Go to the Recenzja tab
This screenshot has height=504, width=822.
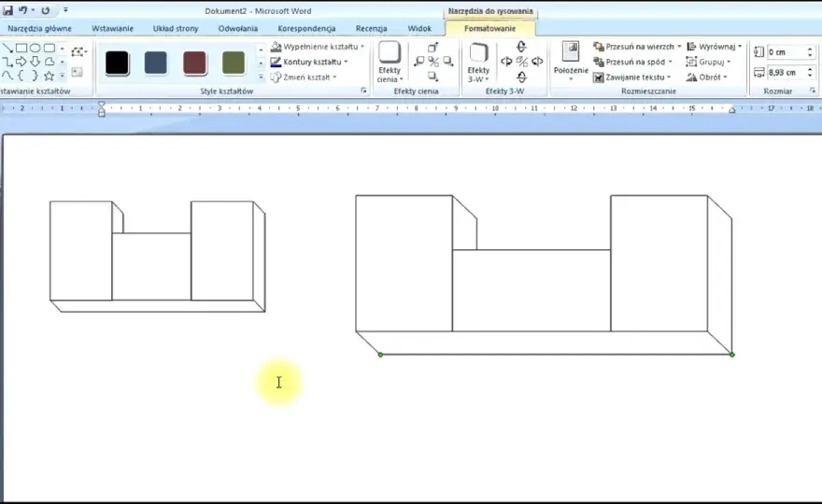point(371,28)
